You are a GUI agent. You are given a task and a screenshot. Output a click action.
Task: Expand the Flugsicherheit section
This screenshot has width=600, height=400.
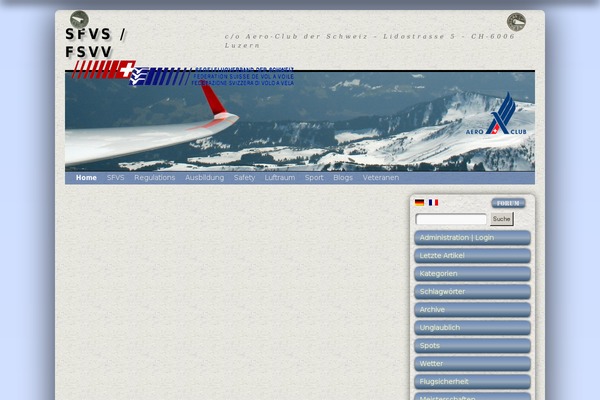[x=472, y=382]
